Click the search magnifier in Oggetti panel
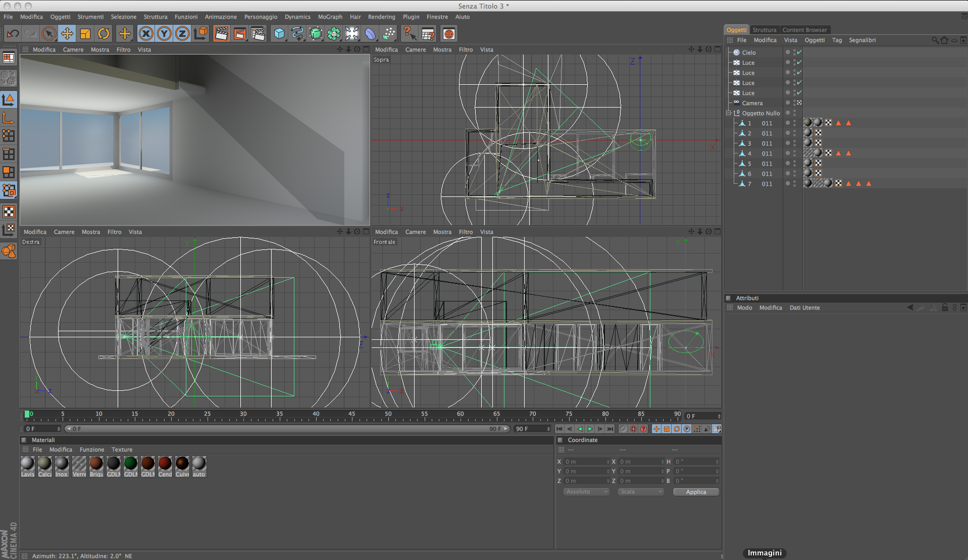968x560 pixels. tap(935, 40)
